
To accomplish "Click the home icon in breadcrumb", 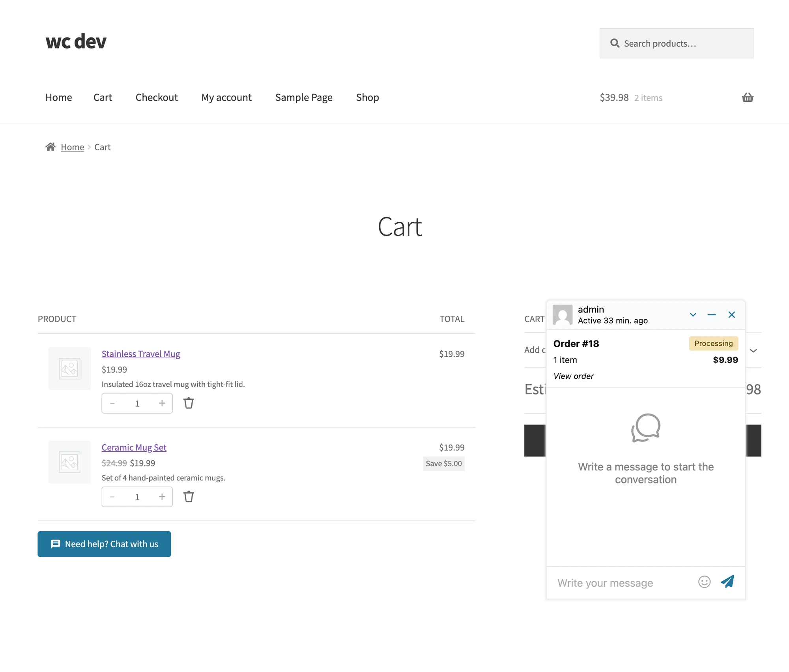I will (x=50, y=147).
